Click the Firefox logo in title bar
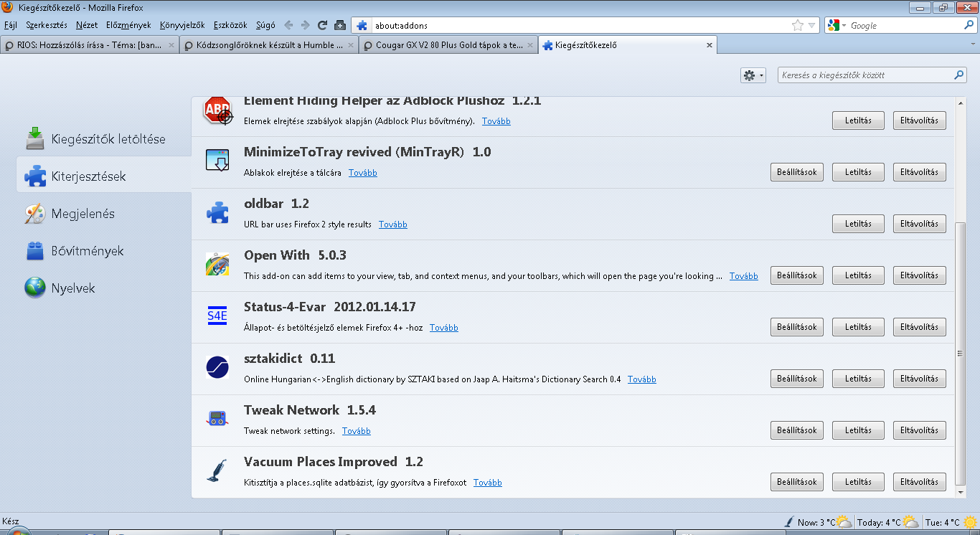980x535 pixels. click(x=7, y=7)
